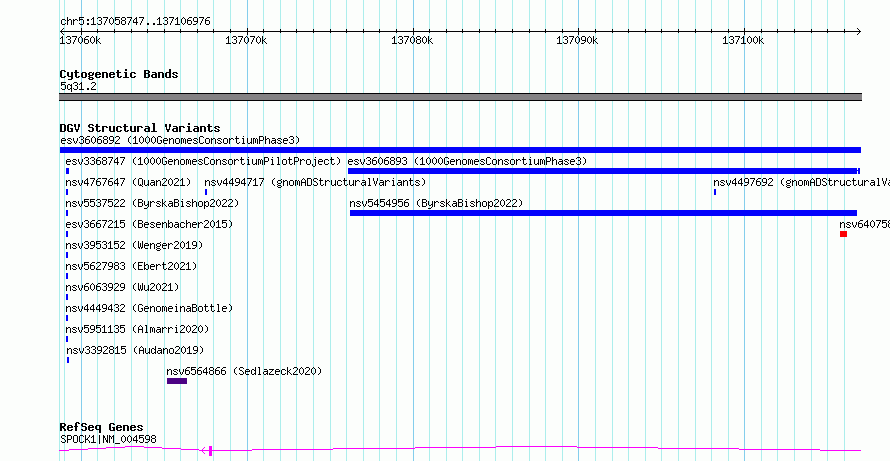The width and height of the screenshot is (890, 461).
Task: Open the nsv3953152 (Wenger2019) variant
Action: click(x=134, y=245)
